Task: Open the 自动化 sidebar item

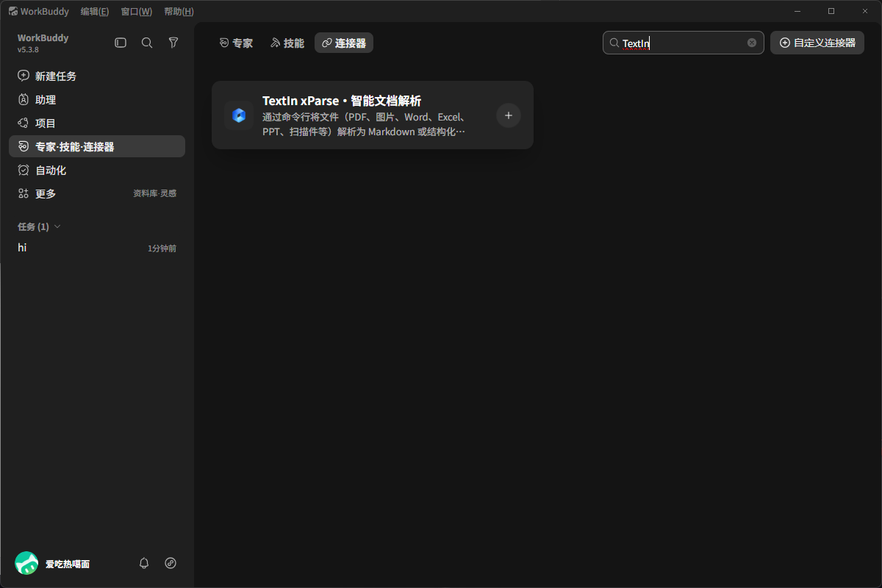Action: pos(97,170)
